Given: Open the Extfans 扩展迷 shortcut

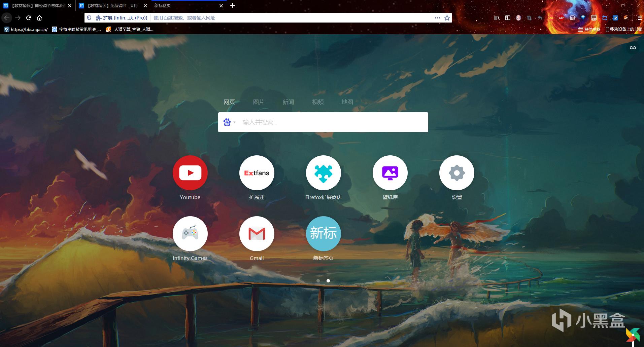Looking at the screenshot, I should 257,173.
